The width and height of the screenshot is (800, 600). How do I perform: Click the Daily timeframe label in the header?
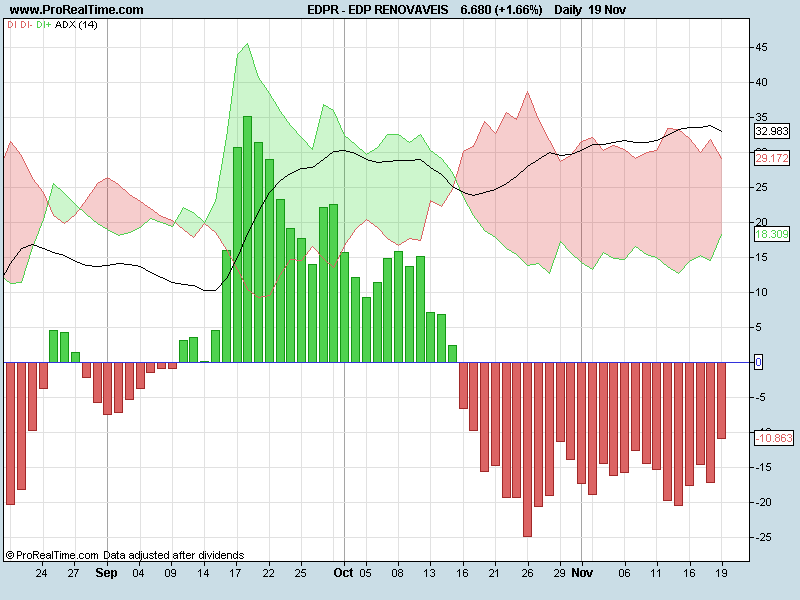click(567, 10)
